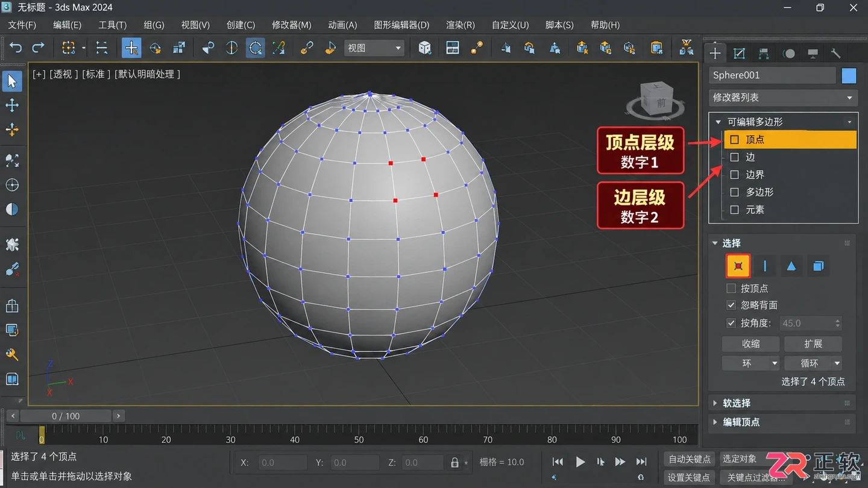
Task: Activate Select and Rotate tool in toolbar
Action: click(x=156, y=48)
